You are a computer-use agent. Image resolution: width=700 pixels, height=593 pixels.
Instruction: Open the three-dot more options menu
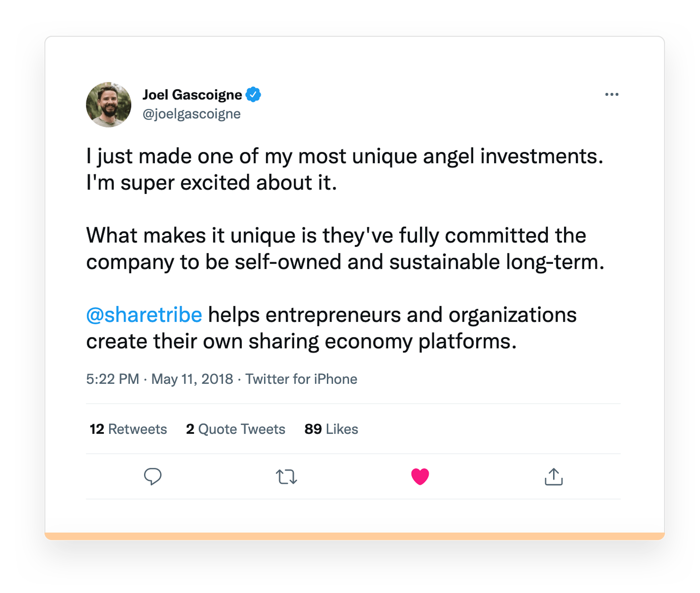click(612, 94)
